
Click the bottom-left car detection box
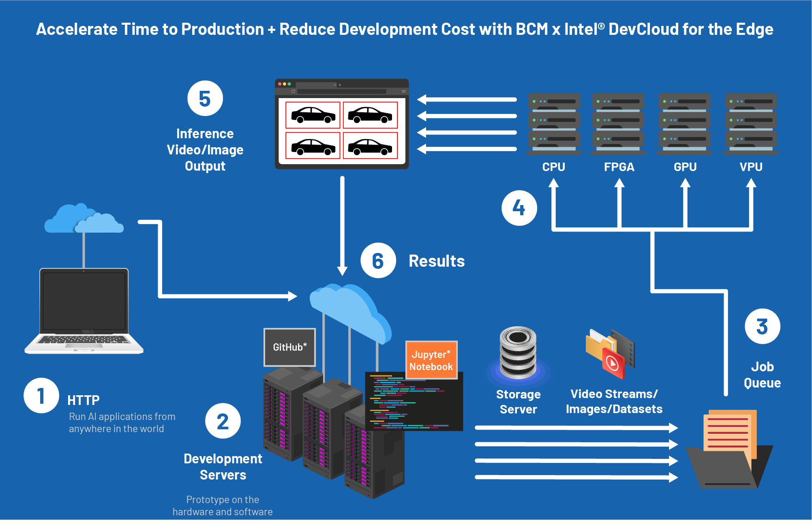point(313,146)
